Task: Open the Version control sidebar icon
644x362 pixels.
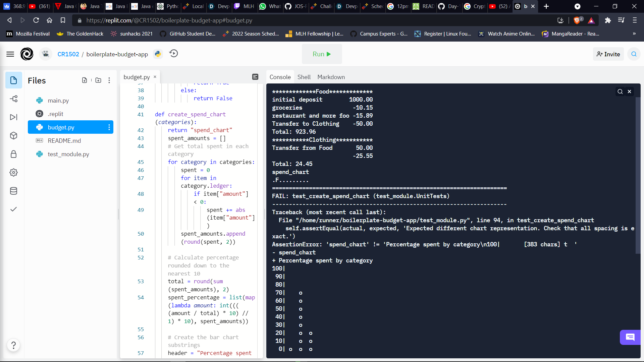Action: (x=14, y=99)
